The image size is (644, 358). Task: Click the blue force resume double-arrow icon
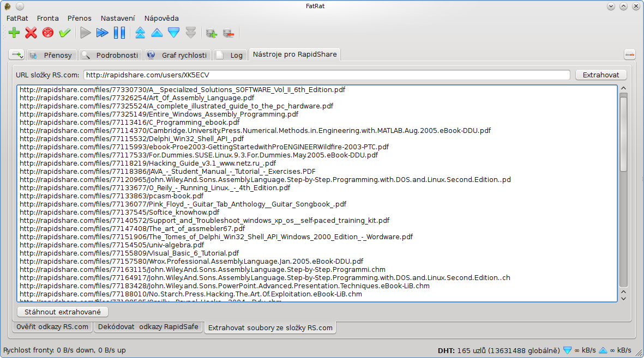pyautogui.click(x=103, y=33)
